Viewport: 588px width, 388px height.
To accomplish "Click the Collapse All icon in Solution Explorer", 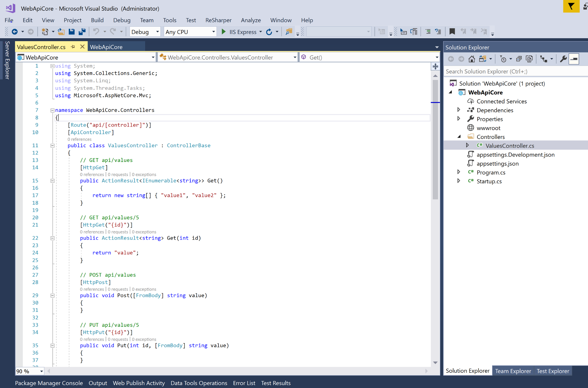I will 519,59.
